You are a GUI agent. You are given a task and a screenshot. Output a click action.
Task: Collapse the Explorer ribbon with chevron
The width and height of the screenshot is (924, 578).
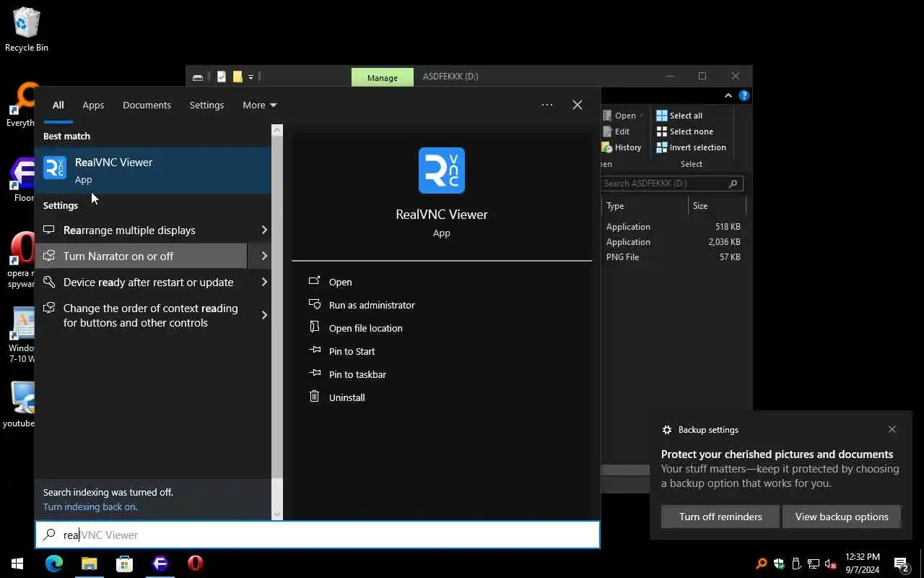coord(728,95)
